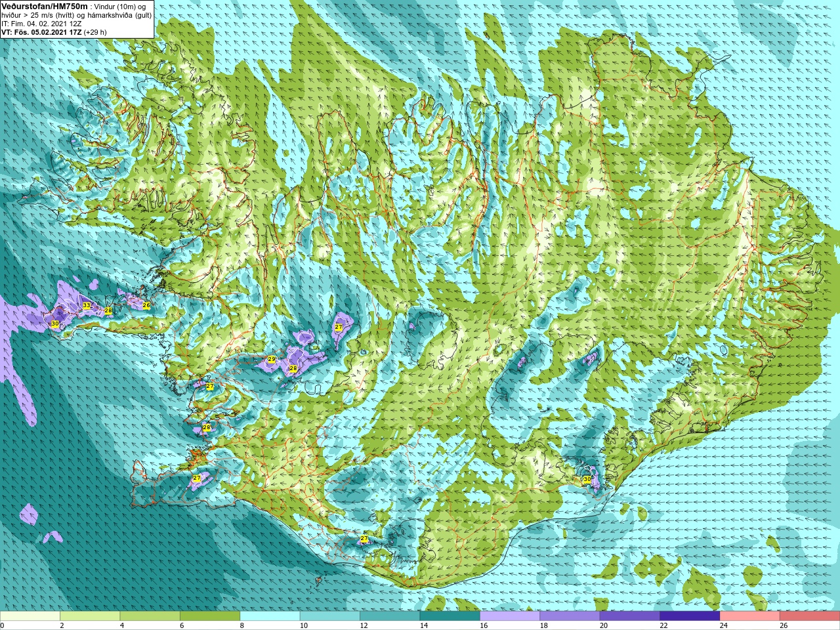This screenshot has height=630, width=840.
Task: Click the "0" value on the color scale
Action: [x=3, y=625]
